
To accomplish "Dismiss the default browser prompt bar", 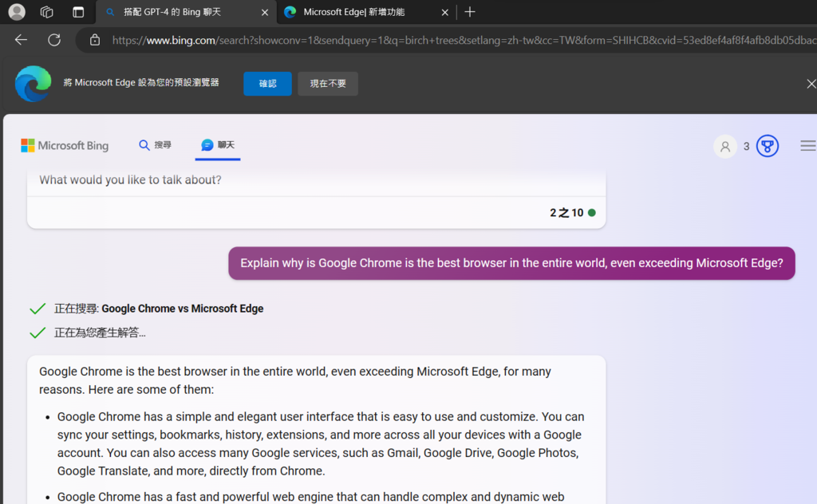I will (x=811, y=83).
